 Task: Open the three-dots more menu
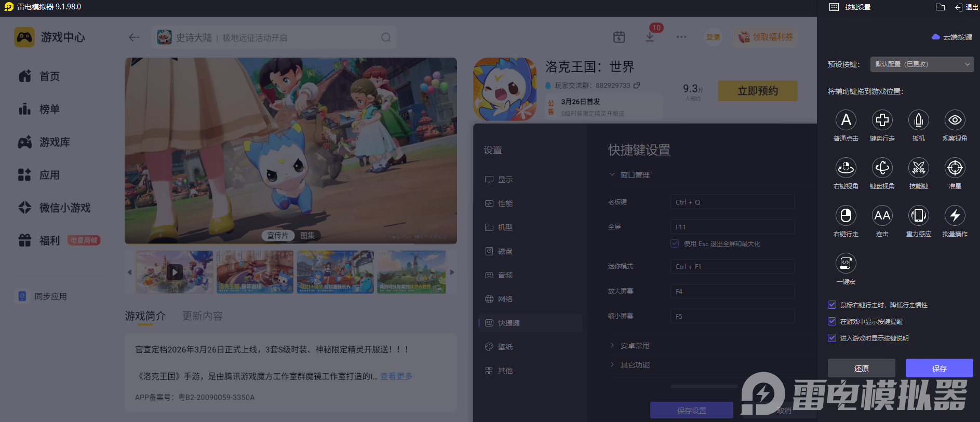681,37
